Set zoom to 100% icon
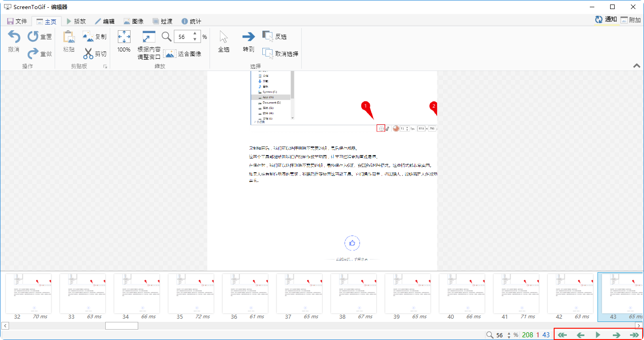The height and width of the screenshot is (340, 644). (124, 37)
